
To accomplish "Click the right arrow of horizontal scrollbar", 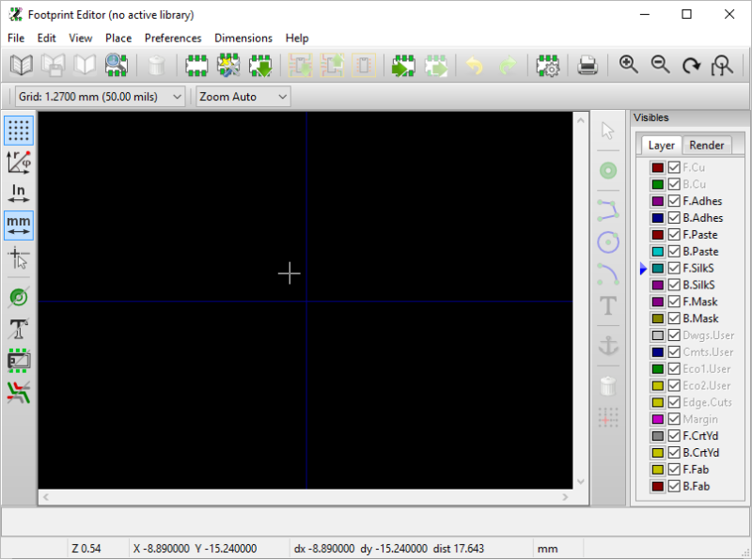I will click(565, 496).
